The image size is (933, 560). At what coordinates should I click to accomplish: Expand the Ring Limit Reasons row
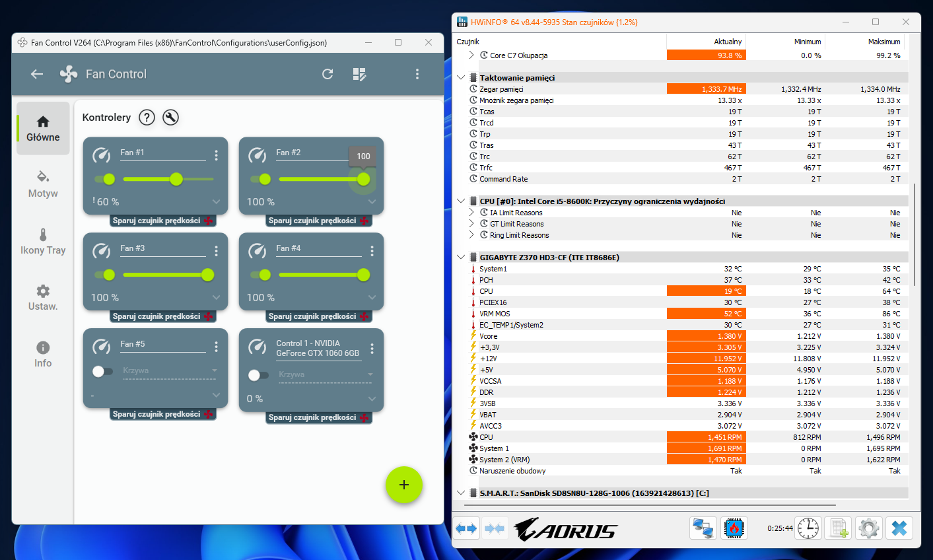tap(471, 235)
